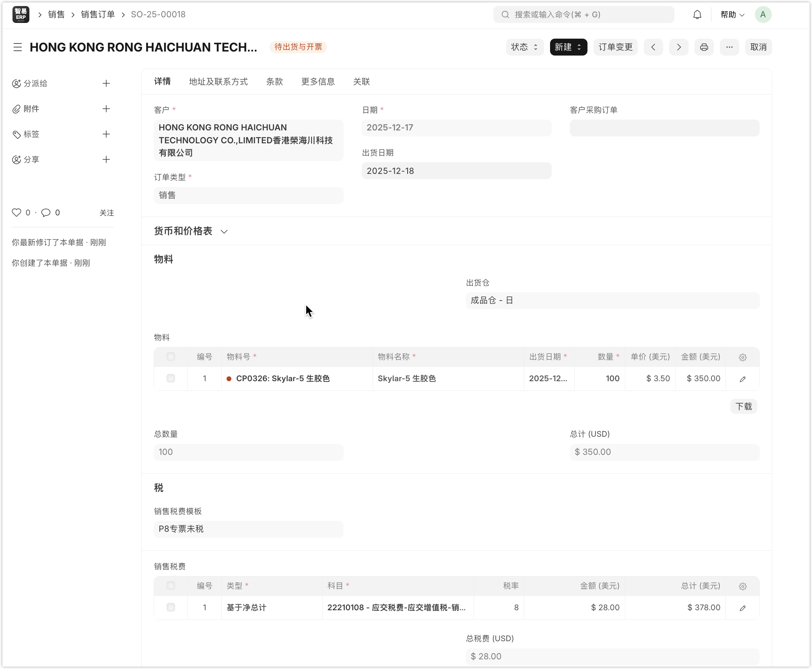Click the 订单变更 button
The height and width of the screenshot is (669, 812).
pos(615,47)
